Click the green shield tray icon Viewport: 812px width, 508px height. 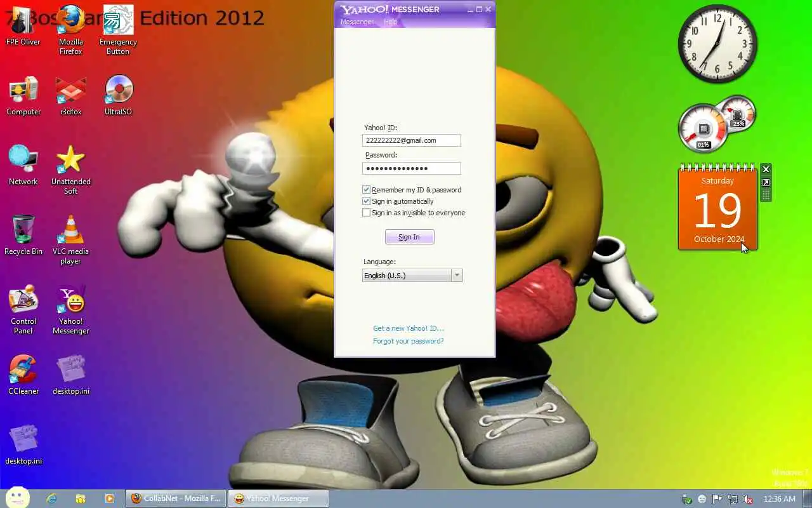pos(686,499)
